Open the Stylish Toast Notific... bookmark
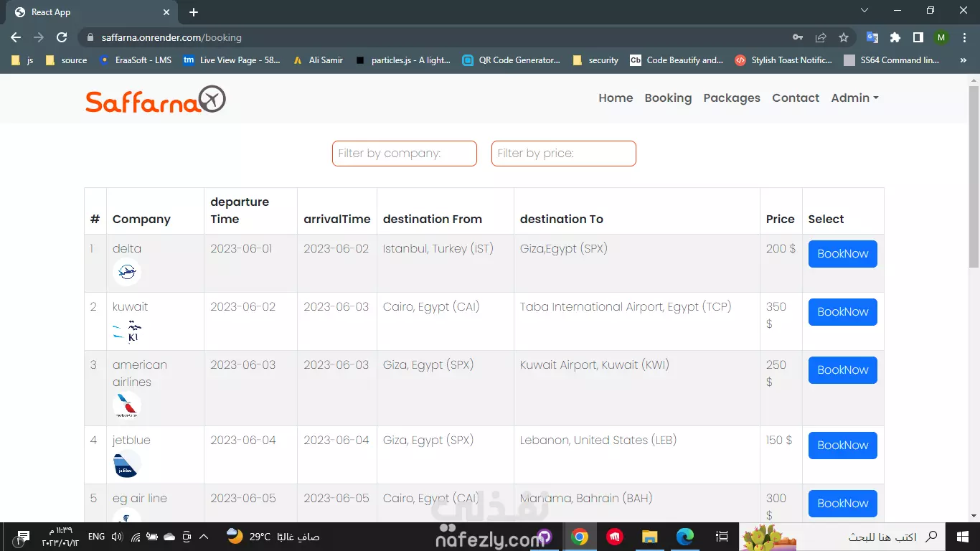The height and width of the screenshot is (551, 980). point(784,60)
